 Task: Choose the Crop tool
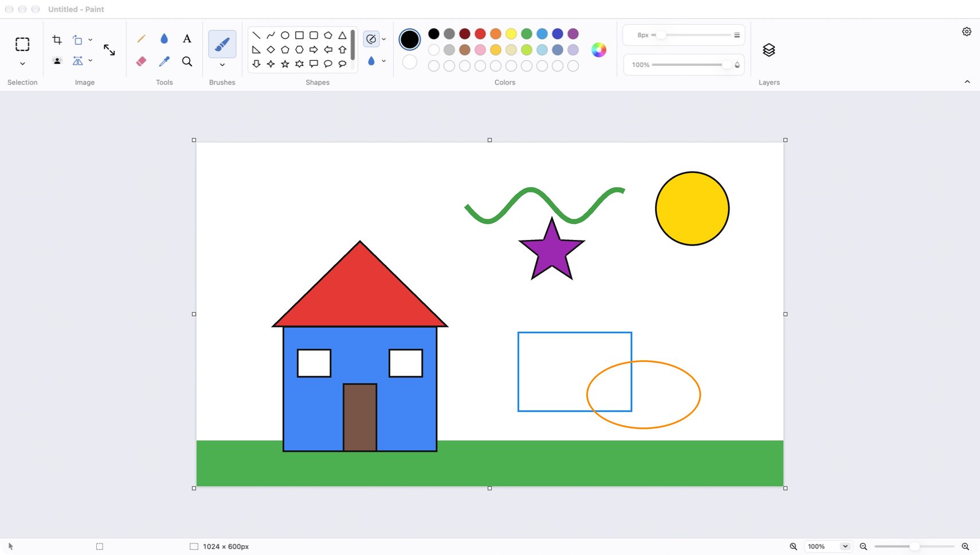click(x=57, y=40)
